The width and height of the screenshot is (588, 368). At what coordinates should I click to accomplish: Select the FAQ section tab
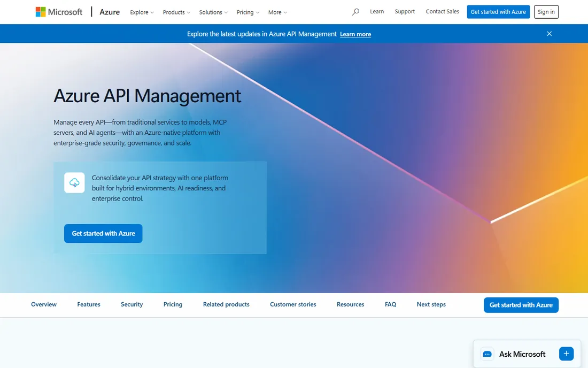pyautogui.click(x=390, y=304)
